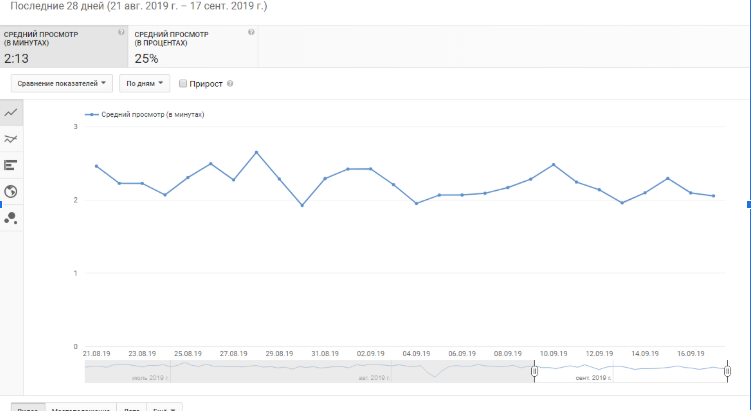Click the 2:13 average duration value

pyautogui.click(x=16, y=59)
